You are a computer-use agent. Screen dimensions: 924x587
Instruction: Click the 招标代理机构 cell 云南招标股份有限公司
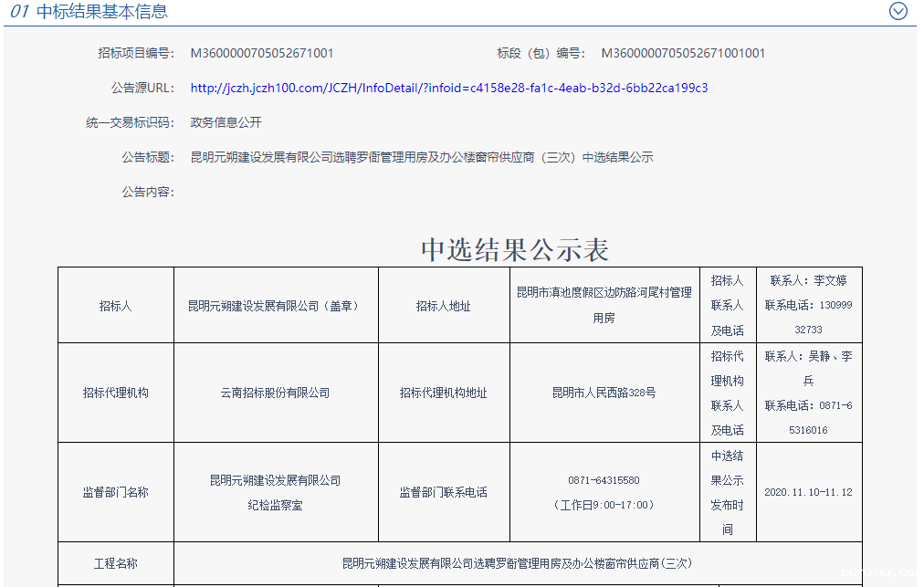pyautogui.click(x=276, y=392)
